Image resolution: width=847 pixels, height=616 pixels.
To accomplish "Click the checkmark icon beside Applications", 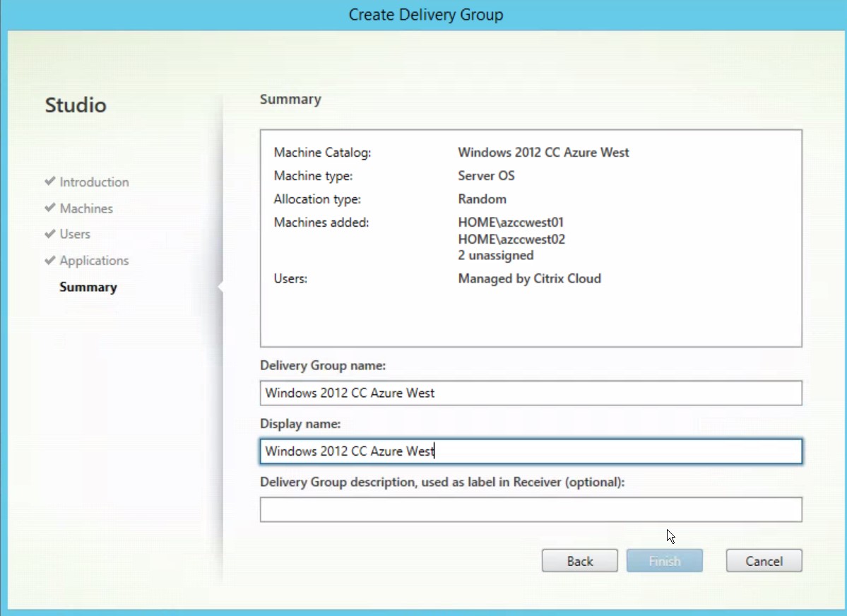I will (x=49, y=260).
